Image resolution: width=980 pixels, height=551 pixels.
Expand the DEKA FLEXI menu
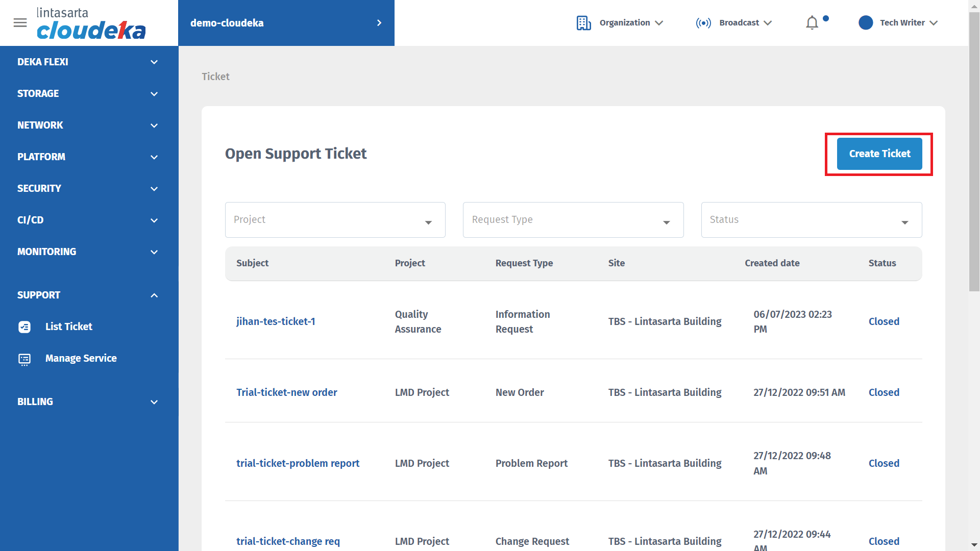click(x=154, y=62)
